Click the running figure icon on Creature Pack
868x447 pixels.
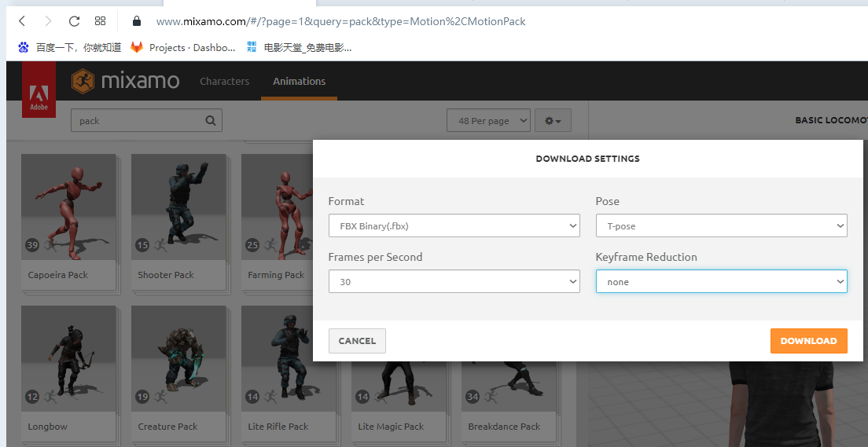click(160, 397)
